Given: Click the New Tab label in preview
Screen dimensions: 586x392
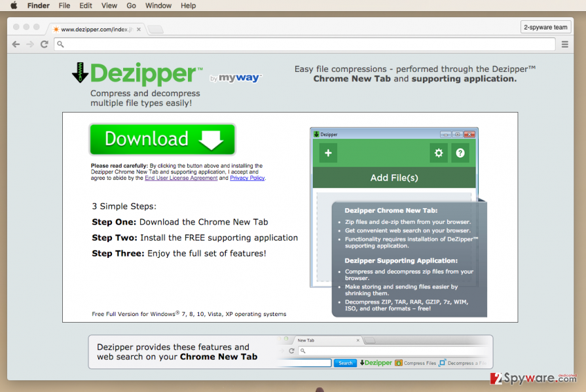Looking at the screenshot, I should coord(306,340).
